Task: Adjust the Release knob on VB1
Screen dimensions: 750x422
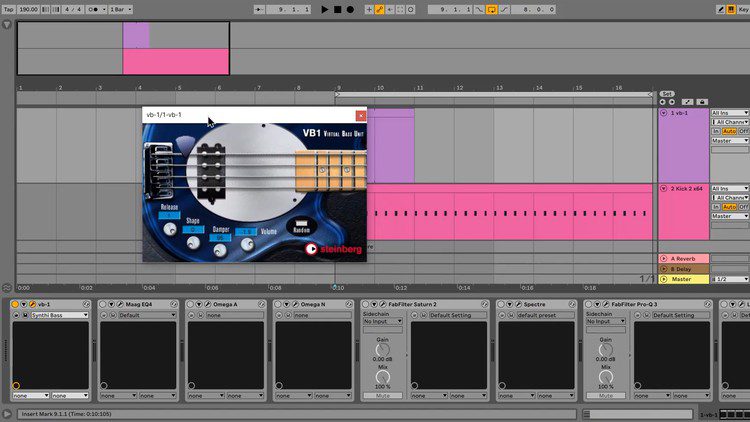Action: [x=170, y=229]
